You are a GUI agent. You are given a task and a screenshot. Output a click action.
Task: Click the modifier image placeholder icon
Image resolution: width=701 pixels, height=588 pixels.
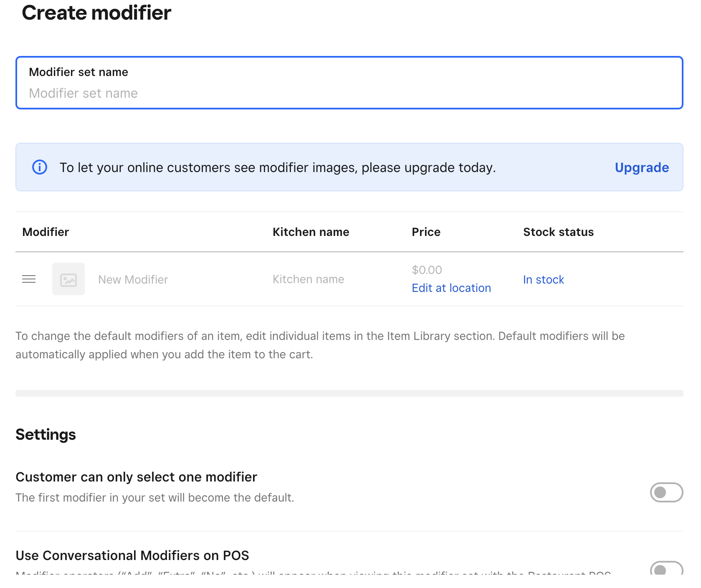click(68, 279)
